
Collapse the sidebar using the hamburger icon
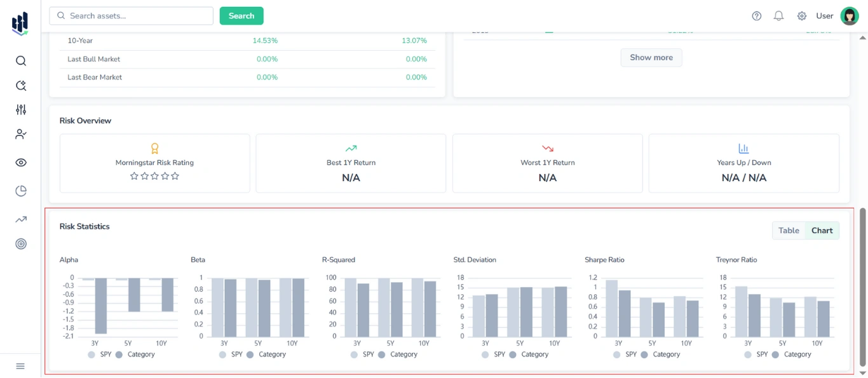pyautogui.click(x=20, y=366)
